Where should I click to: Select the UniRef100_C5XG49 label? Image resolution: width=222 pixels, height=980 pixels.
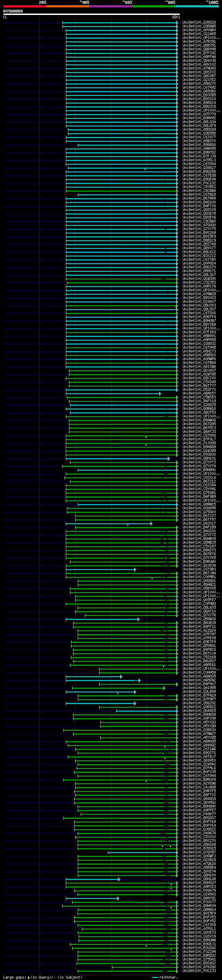199,382
